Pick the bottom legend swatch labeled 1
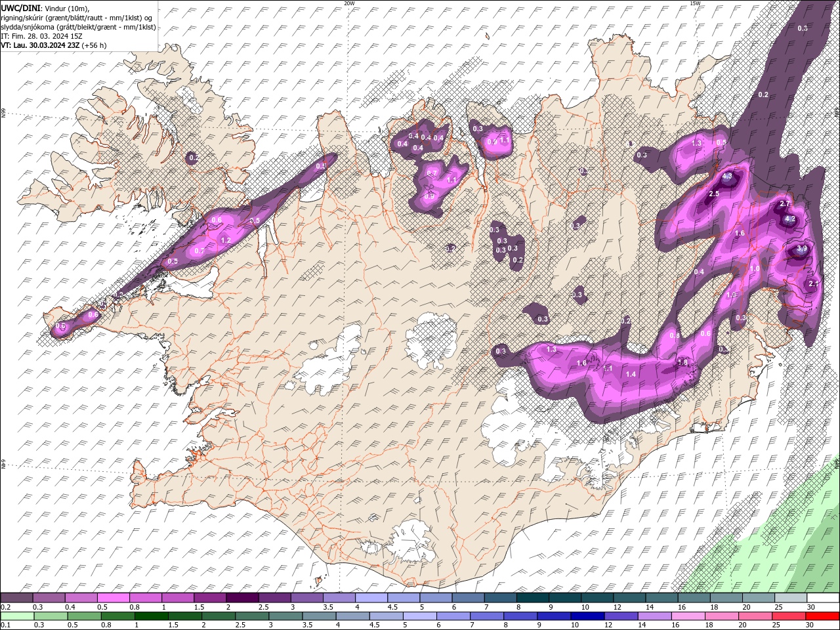The image size is (840, 630). click(x=151, y=616)
